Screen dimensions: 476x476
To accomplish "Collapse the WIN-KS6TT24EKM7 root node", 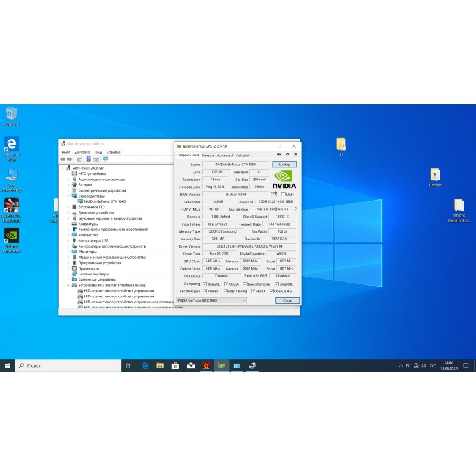I will click(62, 168).
